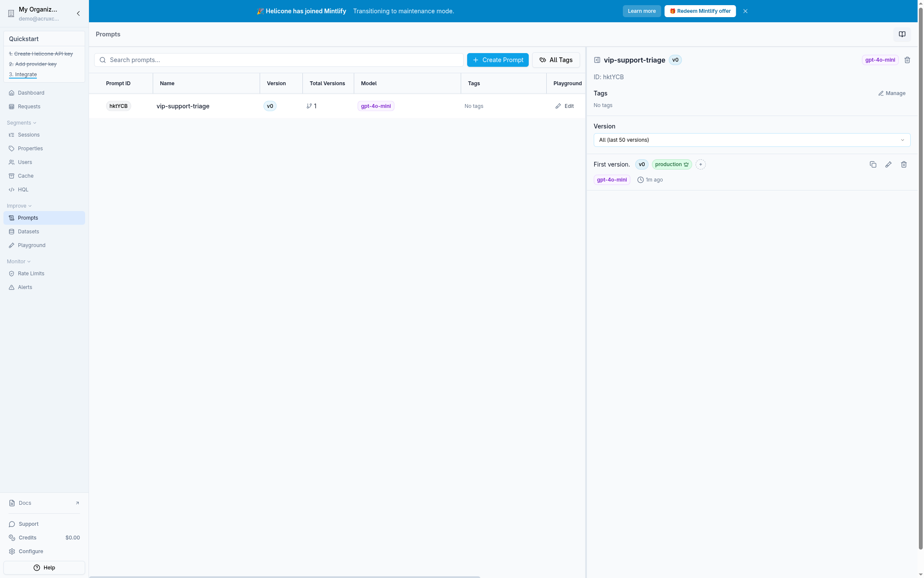Click the Prompt ID column header
This screenshot has width=924, height=578.
(x=118, y=83)
